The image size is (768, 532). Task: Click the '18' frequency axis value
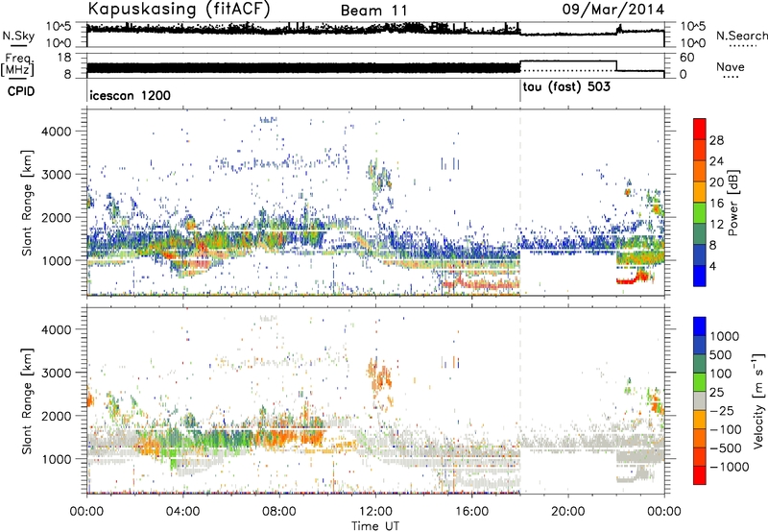click(64, 58)
